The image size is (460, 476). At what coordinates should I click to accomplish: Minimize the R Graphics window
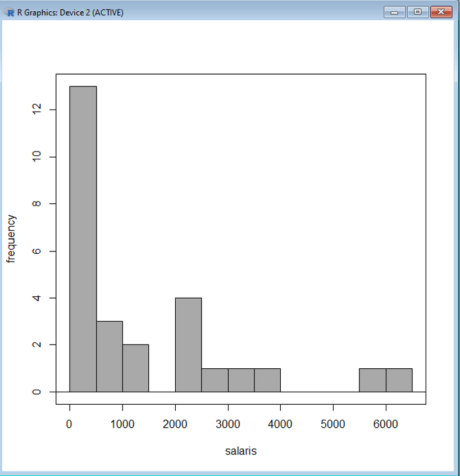[394, 12]
